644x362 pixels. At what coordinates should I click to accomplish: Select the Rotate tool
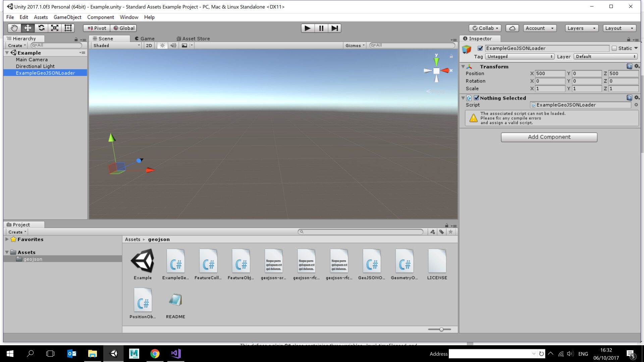41,28
